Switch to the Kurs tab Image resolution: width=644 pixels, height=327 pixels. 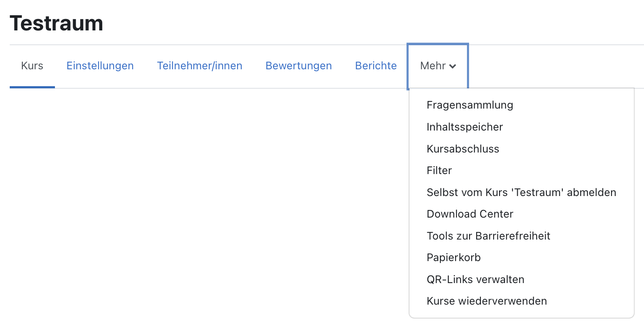tap(32, 65)
